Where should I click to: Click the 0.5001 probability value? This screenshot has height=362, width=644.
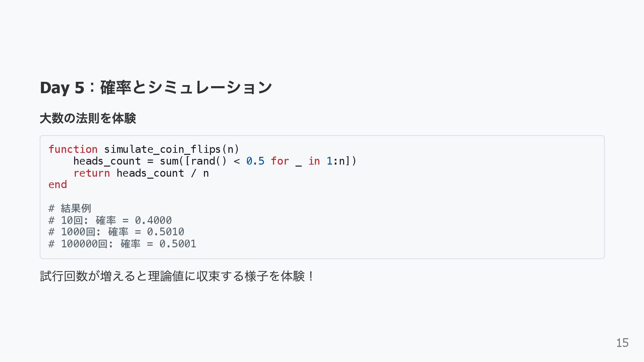(178, 244)
